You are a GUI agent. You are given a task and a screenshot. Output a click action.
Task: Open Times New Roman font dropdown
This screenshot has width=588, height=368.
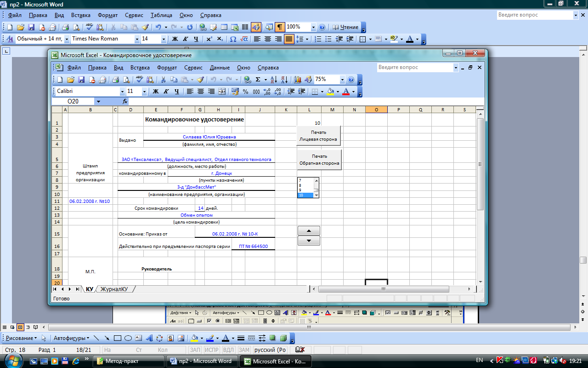[x=137, y=39]
